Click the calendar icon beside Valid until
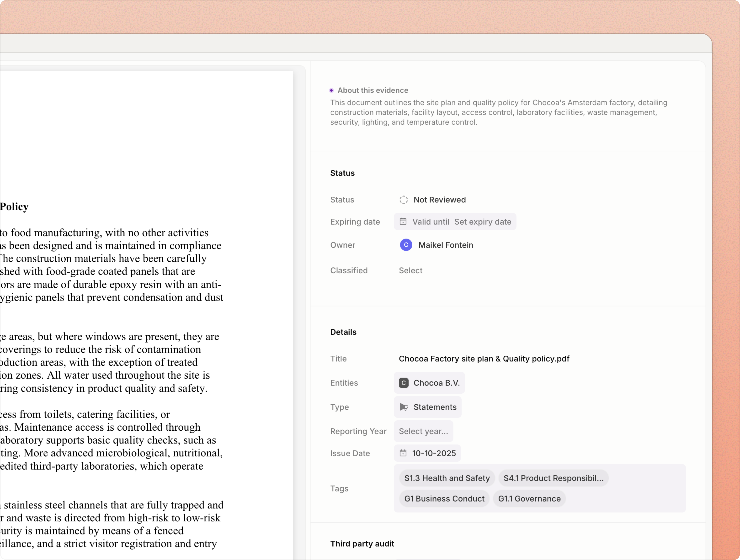 click(x=403, y=222)
